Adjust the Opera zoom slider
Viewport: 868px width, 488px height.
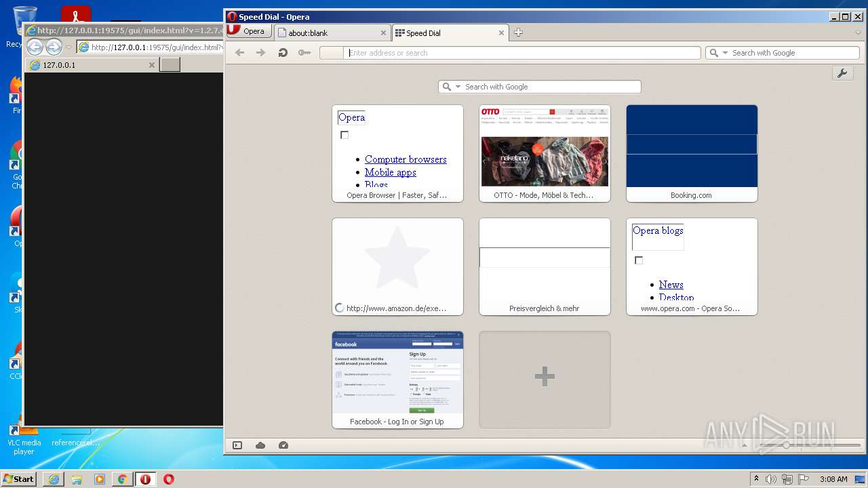click(x=786, y=445)
